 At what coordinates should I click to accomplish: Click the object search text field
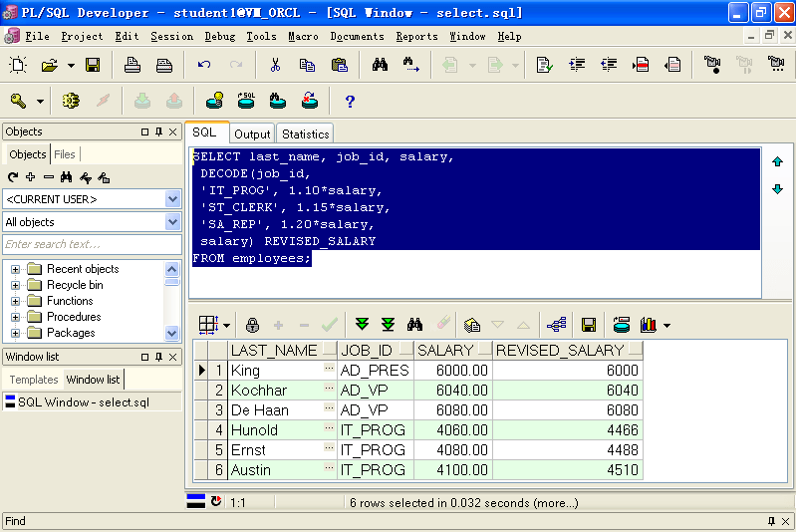[92, 244]
